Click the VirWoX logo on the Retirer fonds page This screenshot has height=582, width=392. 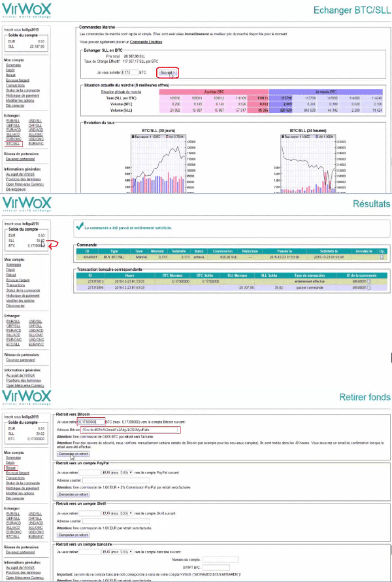pyautogui.click(x=26, y=398)
